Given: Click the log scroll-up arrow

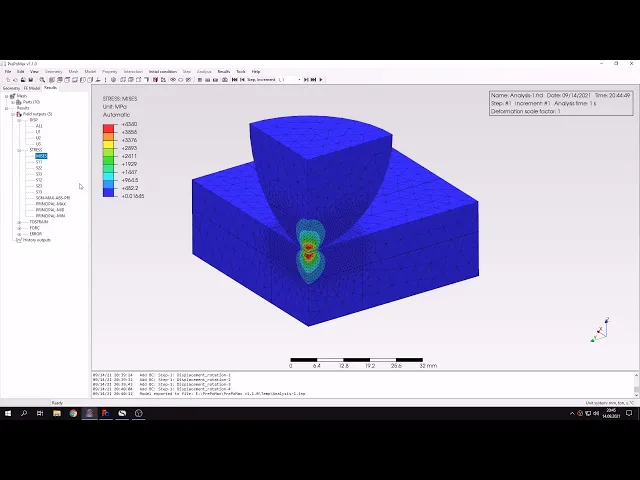Looking at the screenshot, I should pos(636,375).
